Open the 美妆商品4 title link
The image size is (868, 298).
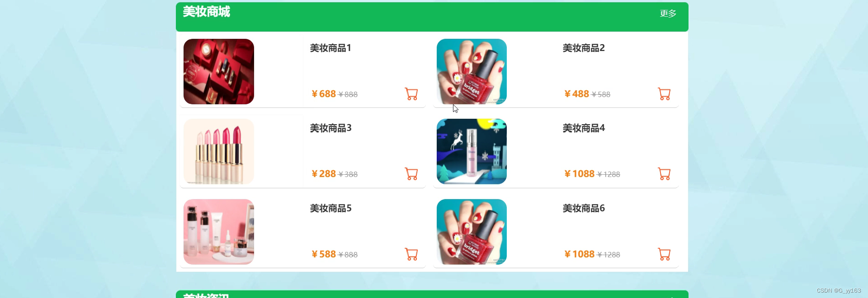[584, 128]
